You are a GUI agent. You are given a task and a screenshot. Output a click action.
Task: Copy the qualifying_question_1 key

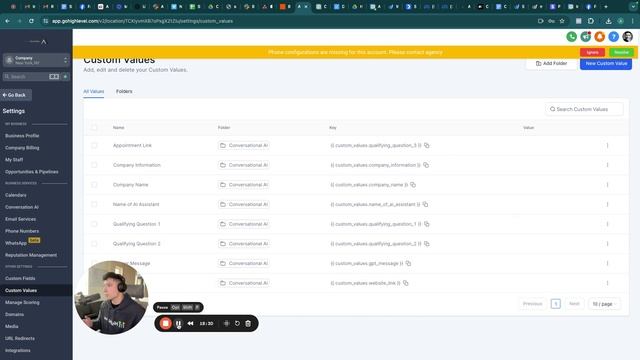(427, 224)
